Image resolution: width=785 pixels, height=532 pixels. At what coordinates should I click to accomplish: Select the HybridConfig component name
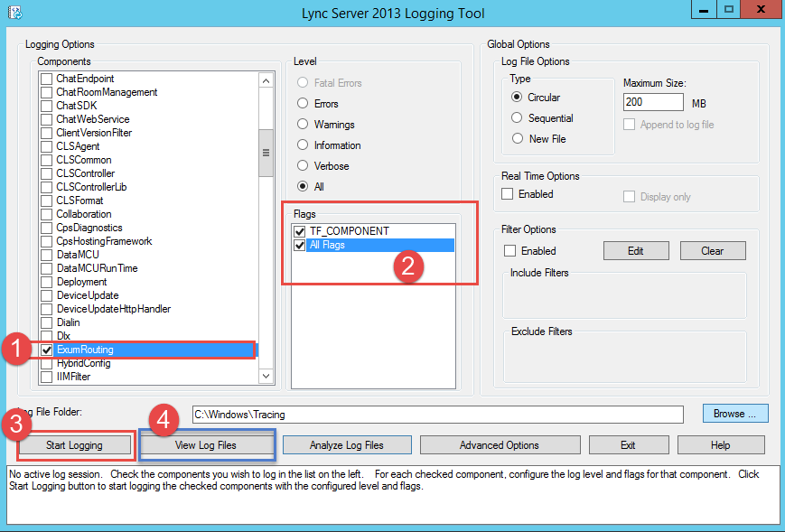coord(84,363)
